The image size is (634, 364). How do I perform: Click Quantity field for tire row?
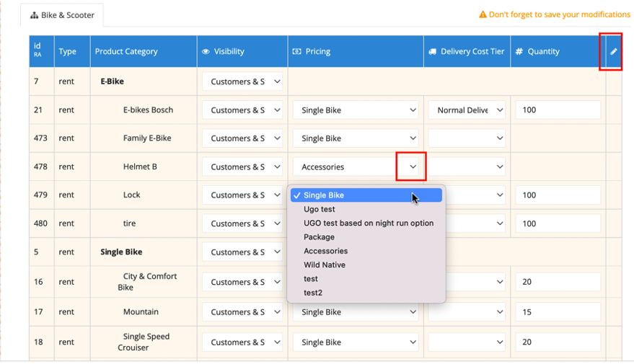[x=558, y=223]
